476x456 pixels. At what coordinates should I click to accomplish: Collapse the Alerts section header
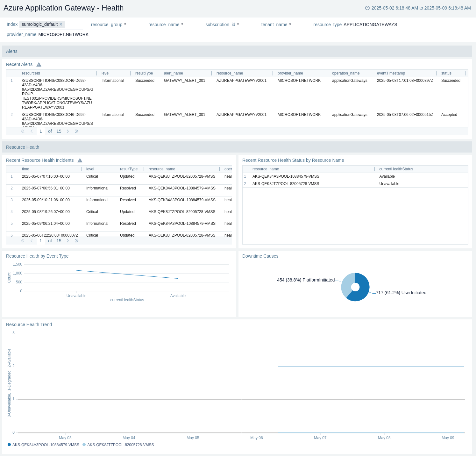[x=237, y=51]
